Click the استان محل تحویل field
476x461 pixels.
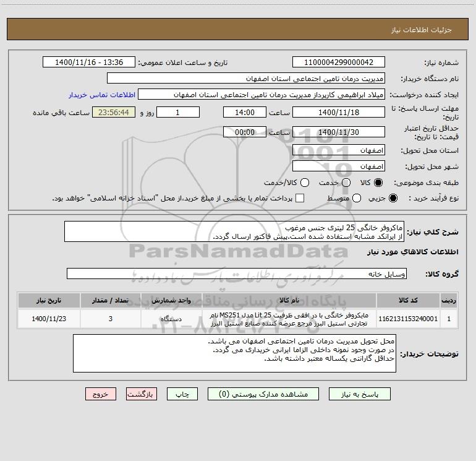pos(339,150)
